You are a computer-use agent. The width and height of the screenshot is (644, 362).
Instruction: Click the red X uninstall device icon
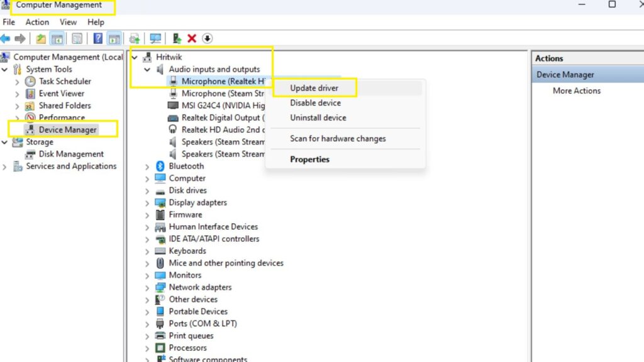tap(192, 38)
